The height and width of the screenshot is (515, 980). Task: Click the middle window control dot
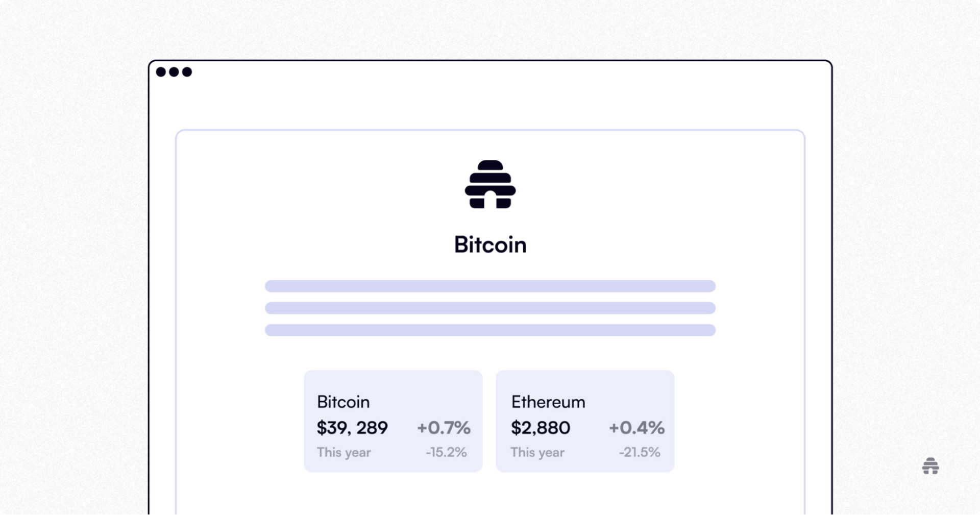coord(174,72)
